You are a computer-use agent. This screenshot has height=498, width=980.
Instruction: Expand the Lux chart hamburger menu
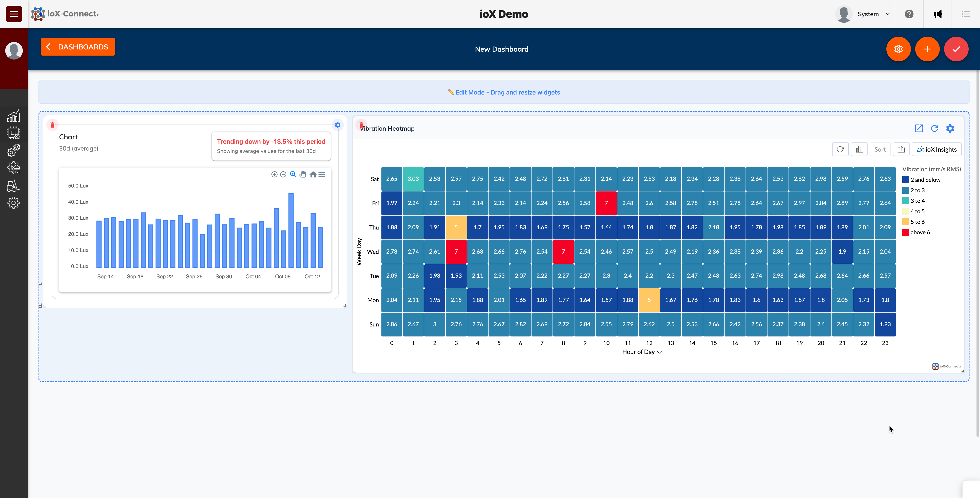point(322,174)
